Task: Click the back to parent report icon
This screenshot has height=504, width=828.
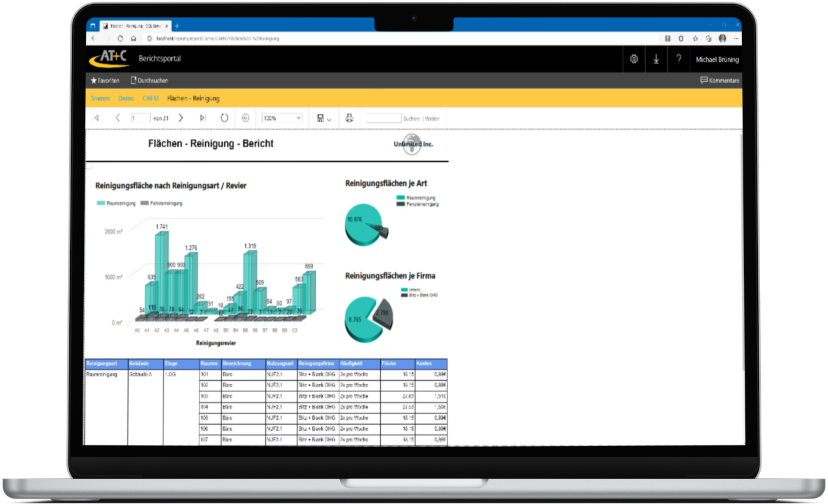Action: click(x=245, y=118)
